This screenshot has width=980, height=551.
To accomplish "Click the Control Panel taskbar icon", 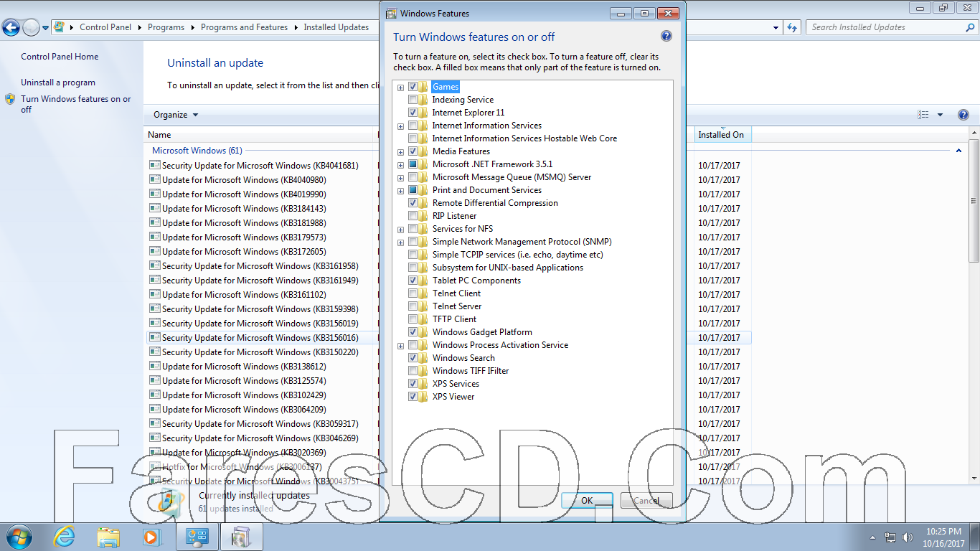I will [x=197, y=537].
